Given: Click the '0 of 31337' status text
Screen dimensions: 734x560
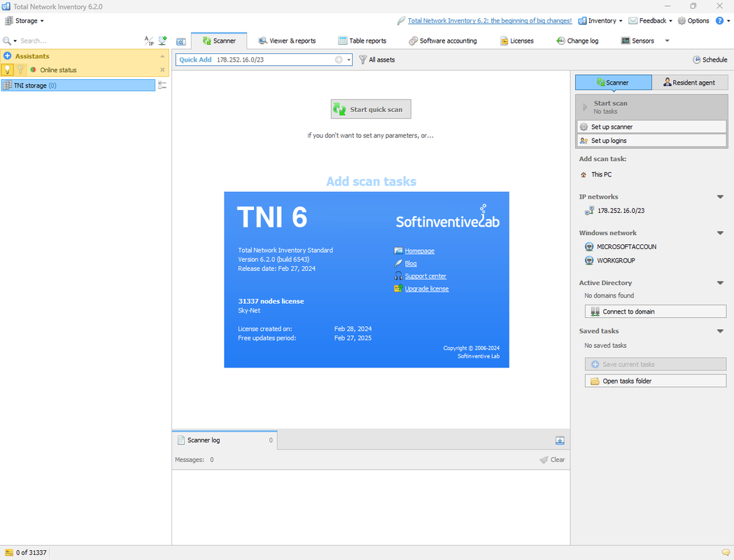Looking at the screenshot, I should [x=31, y=552].
